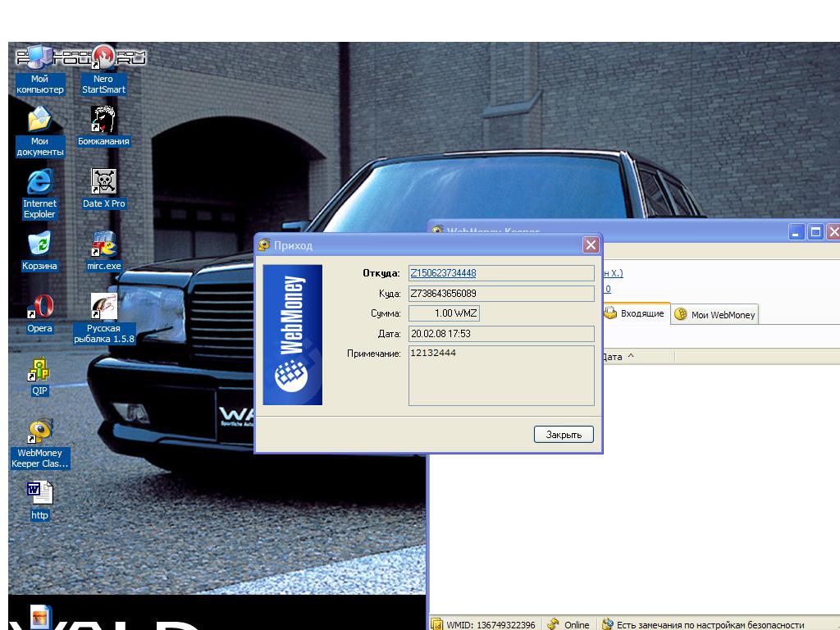Viewport: 840px width, 630px height.
Task: Open Internet Explorer desktop icon
Action: click(39, 183)
